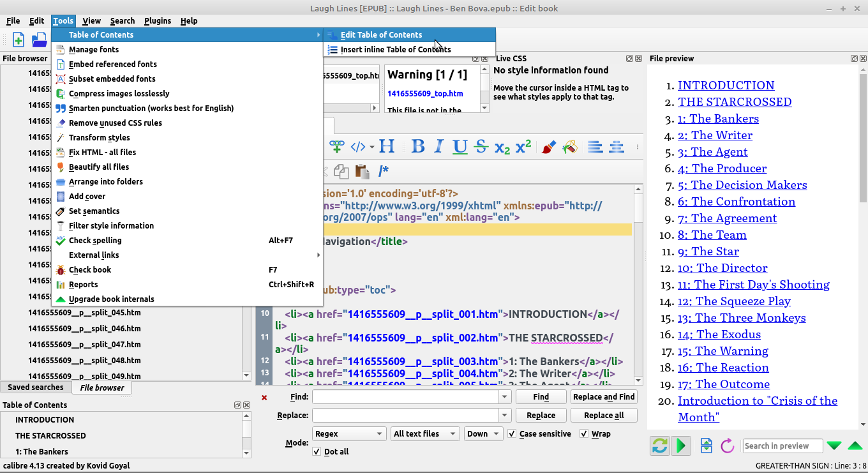This screenshot has width=868, height=473.
Task: Choose Check spelling from Tools menu
Action: [95, 241]
